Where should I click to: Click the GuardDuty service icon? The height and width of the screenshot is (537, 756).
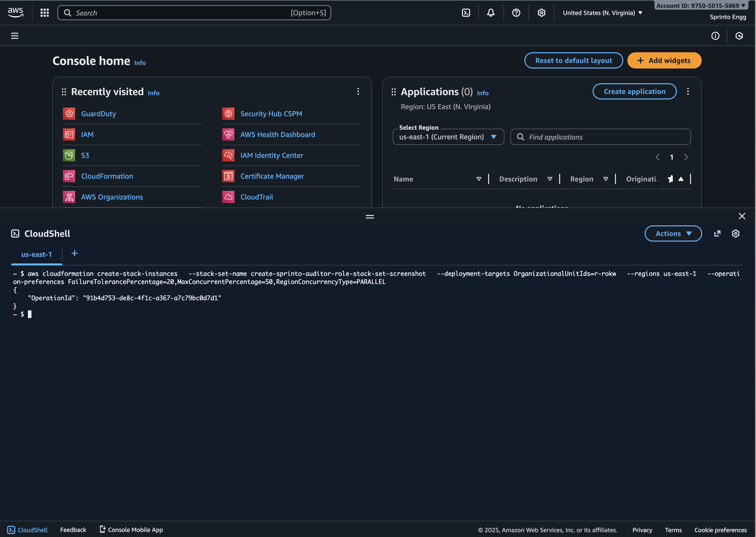pos(69,114)
